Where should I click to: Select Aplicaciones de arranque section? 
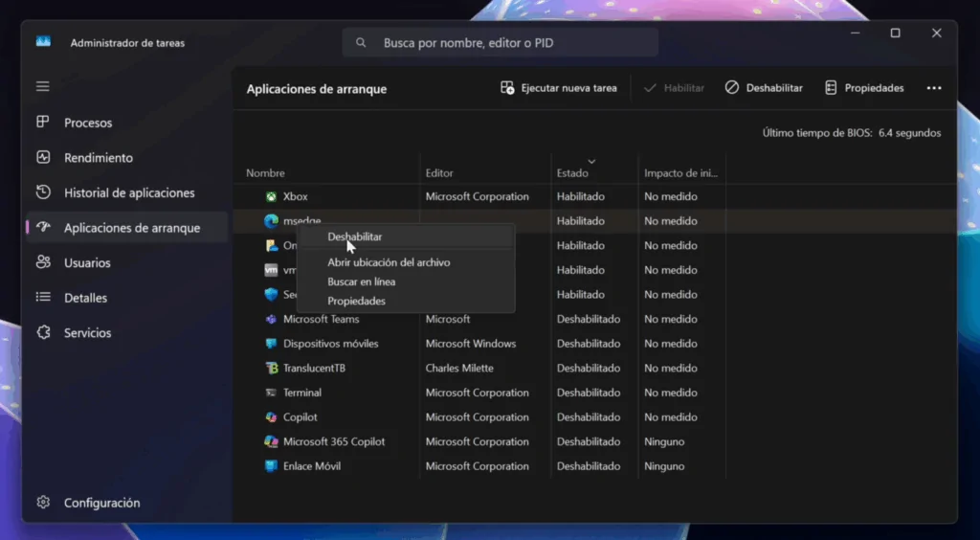tap(127, 228)
